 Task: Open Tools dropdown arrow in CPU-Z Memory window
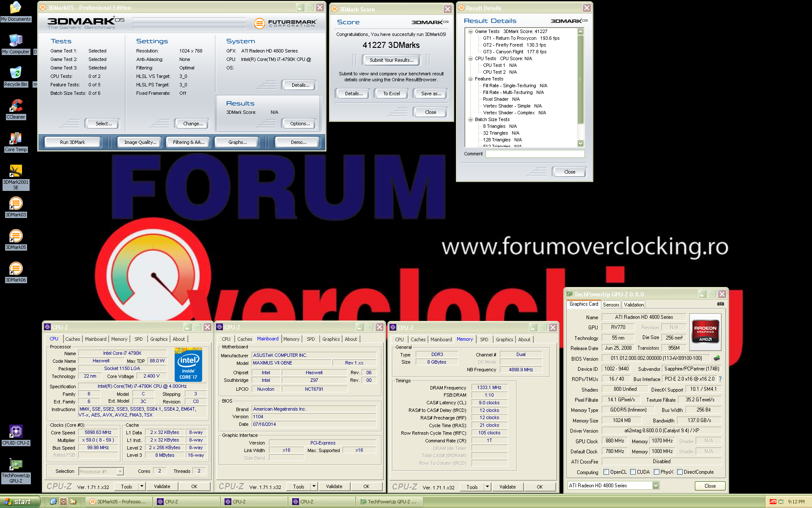(487, 487)
